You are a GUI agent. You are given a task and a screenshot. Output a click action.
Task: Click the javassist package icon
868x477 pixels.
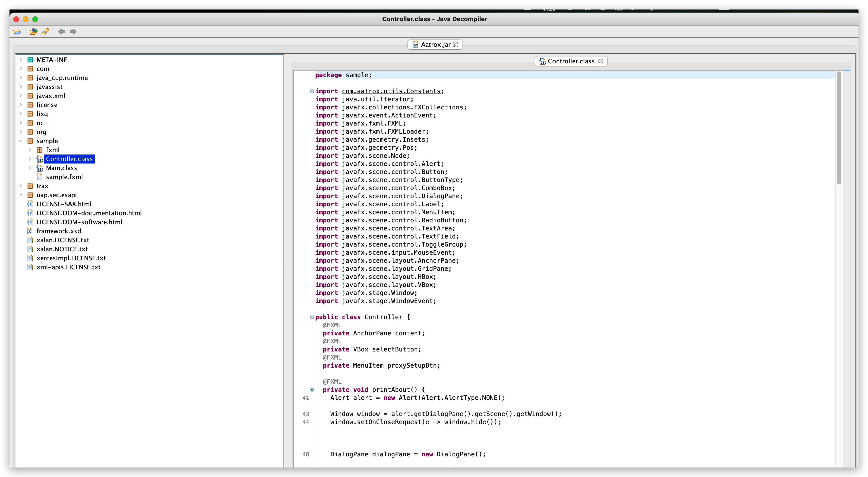tap(30, 87)
